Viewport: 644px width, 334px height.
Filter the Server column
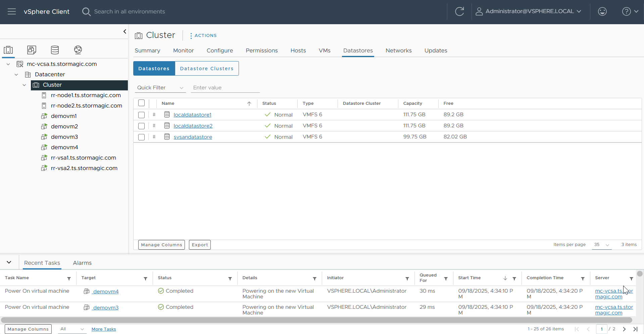[x=631, y=279]
